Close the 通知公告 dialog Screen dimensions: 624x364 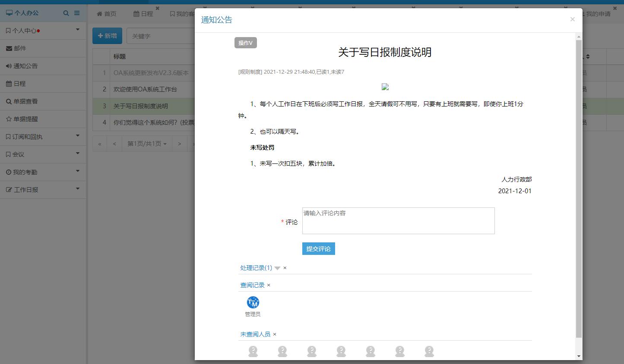(572, 19)
